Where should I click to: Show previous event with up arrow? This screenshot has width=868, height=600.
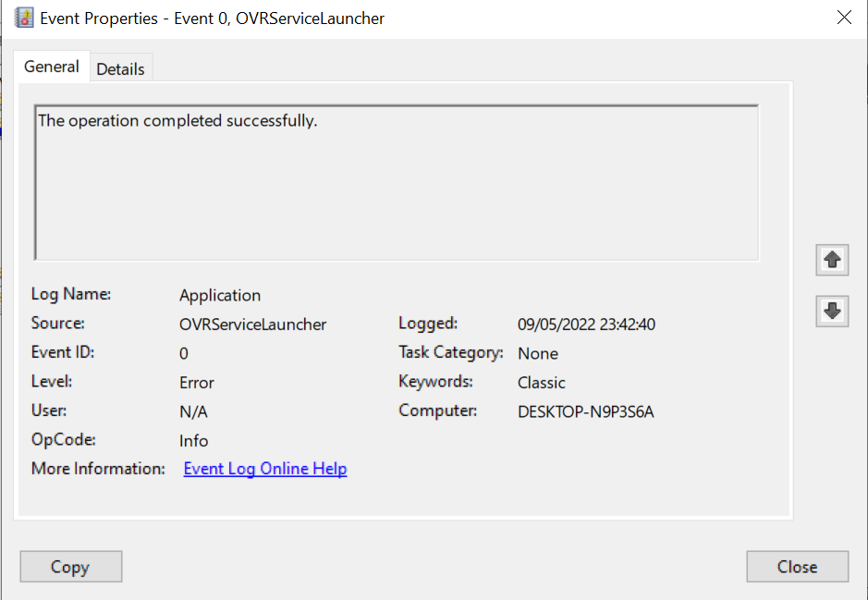(x=832, y=260)
